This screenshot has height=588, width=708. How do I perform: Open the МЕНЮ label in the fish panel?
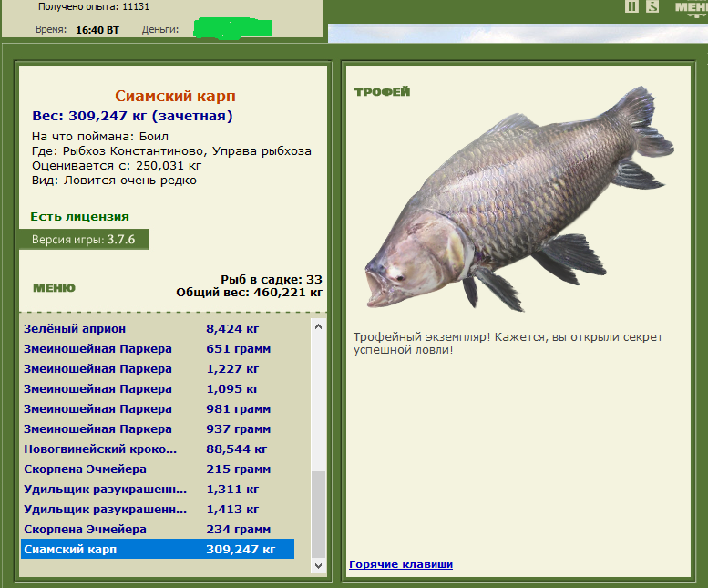pyautogui.click(x=54, y=288)
